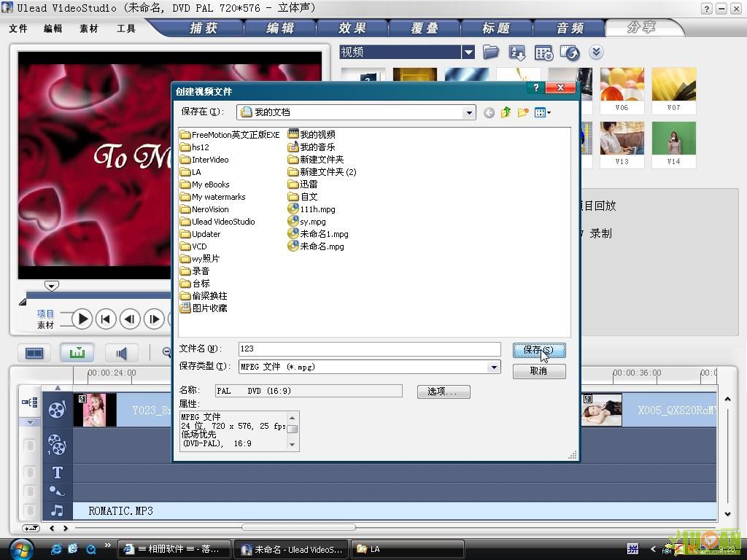
Task: Select the music track note icon
Action: coord(57,510)
